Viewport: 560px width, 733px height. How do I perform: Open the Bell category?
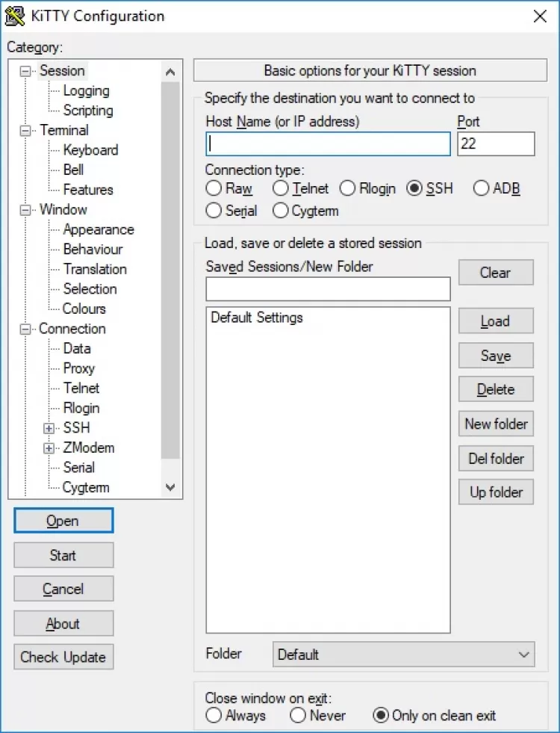point(73,170)
